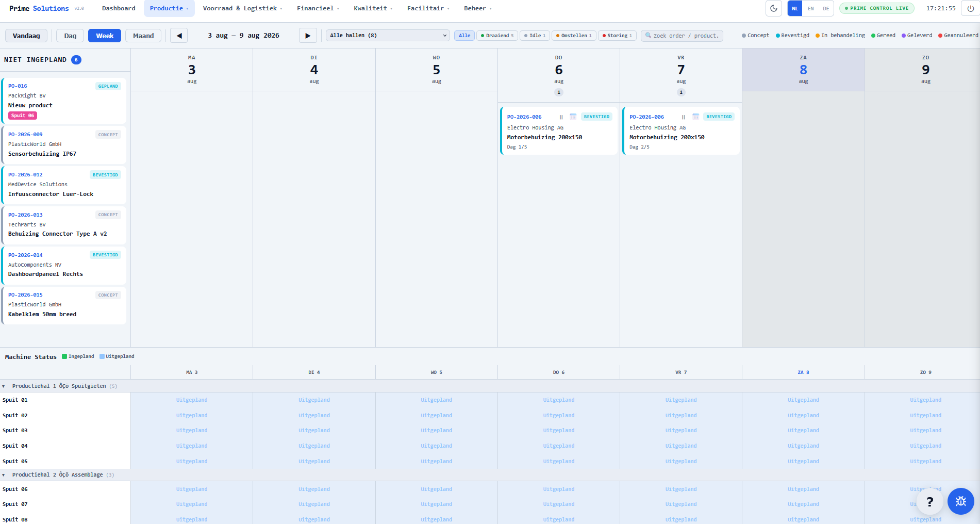The height and width of the screenshot is (524, 980).
Task: Switch language to EN
Action: pyautogui.click(x=811, y=8)
